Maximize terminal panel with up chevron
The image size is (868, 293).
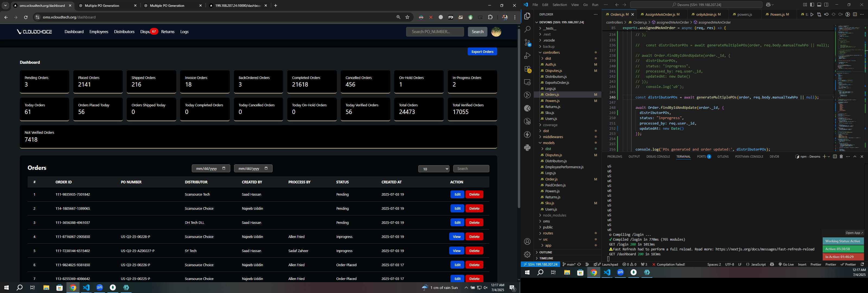(855, 157)
